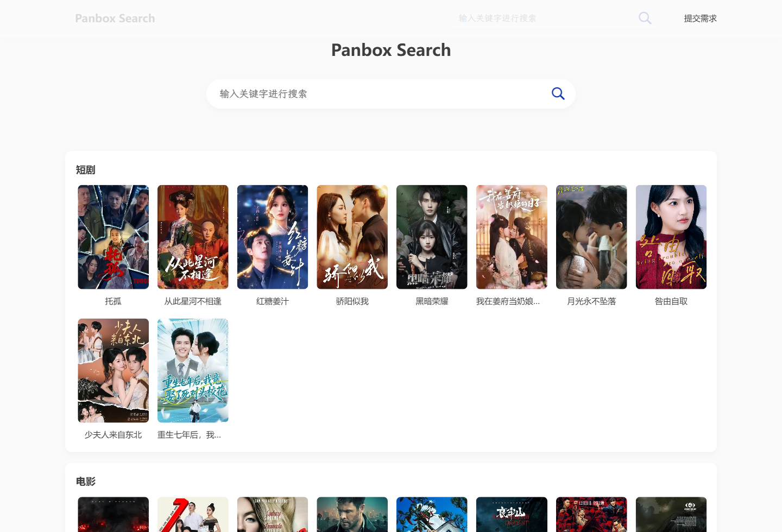Open the 提交需求 link
Screen dimensions: 782x532
click(x=700, y=18)
